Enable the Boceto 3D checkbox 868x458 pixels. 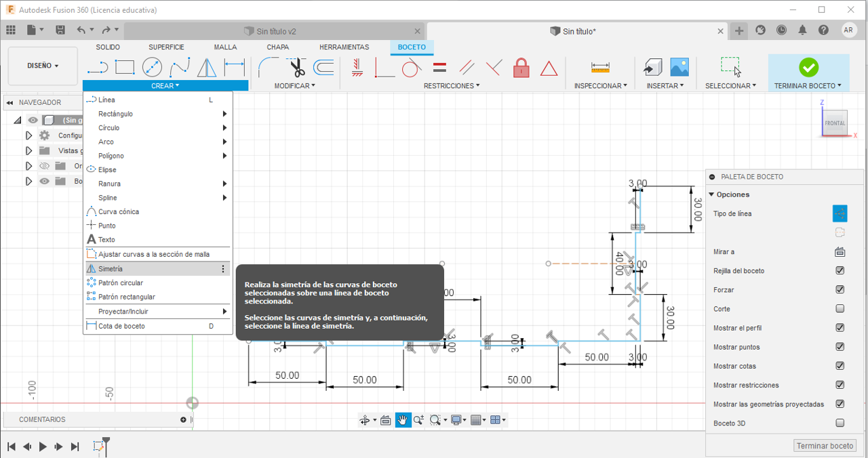(840, 423)
